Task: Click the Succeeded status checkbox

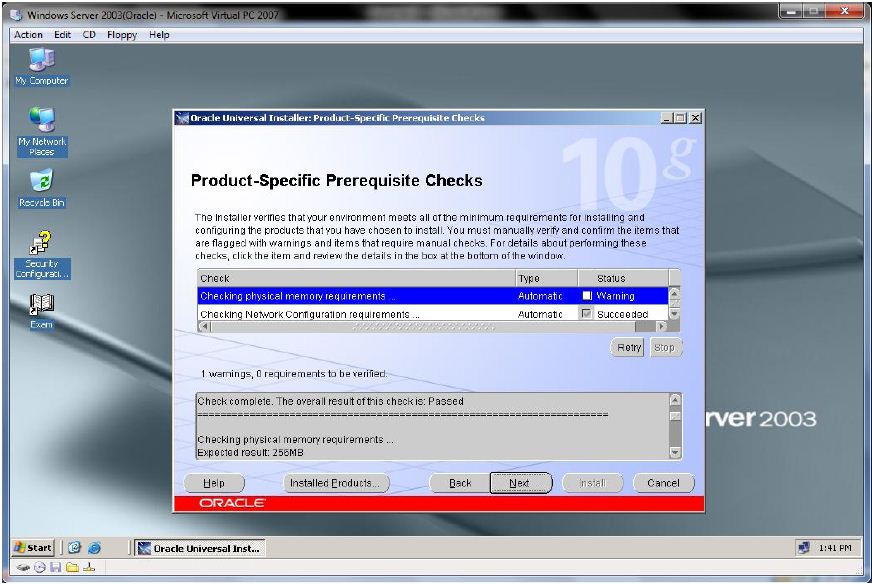Action: pyautogui.click(x=587, y=314)
